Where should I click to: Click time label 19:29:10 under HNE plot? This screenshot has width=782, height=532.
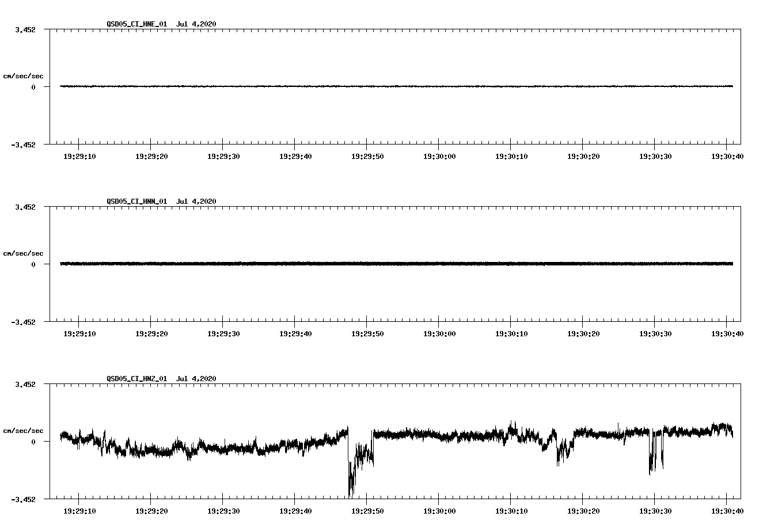79,156
